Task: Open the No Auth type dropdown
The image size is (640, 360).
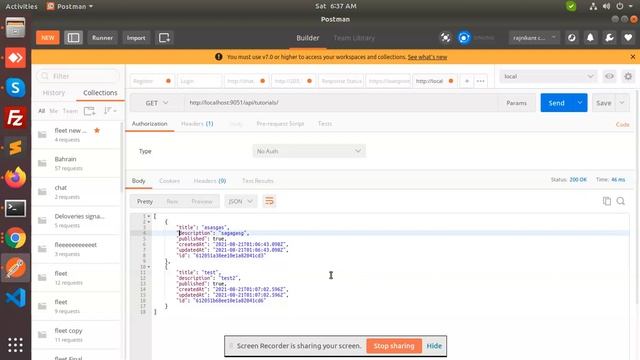Action: tap(309, 151)
